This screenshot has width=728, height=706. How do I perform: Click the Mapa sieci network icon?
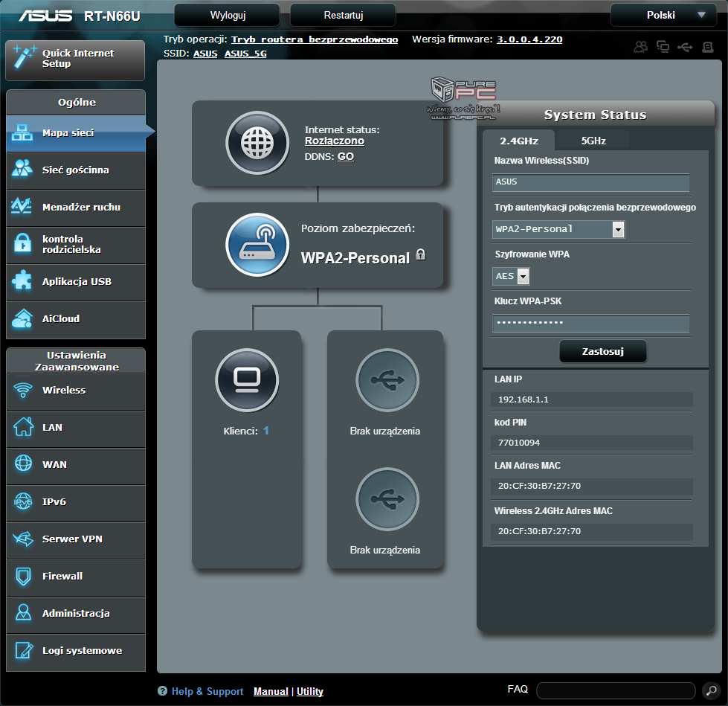coord(22,133)
